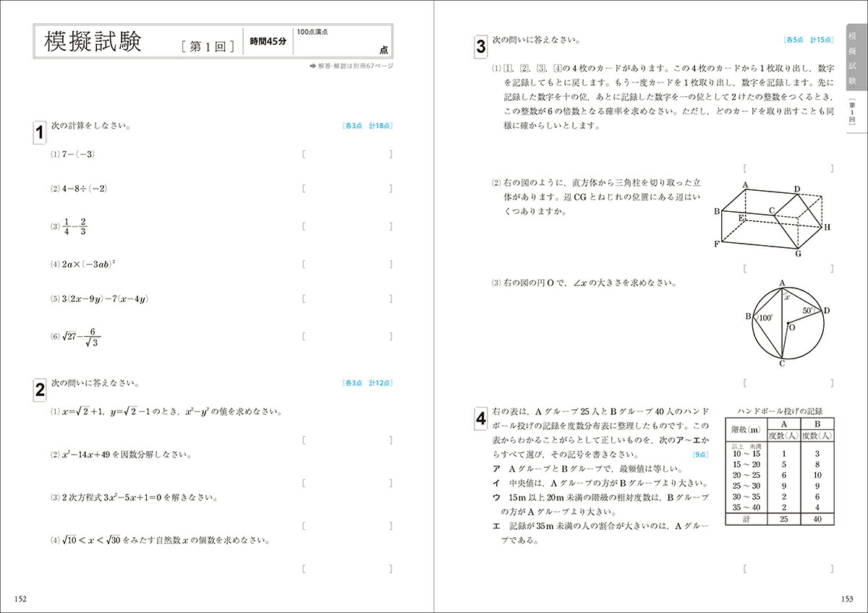Select the column B header in the table
The width and height of the screenshot is (868, 613).
(x=817, y=424)
